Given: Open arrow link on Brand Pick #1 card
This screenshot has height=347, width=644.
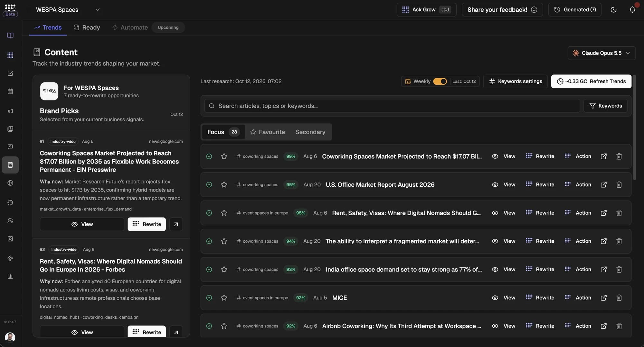Looking at the screenshot, I should coord(176,224).
